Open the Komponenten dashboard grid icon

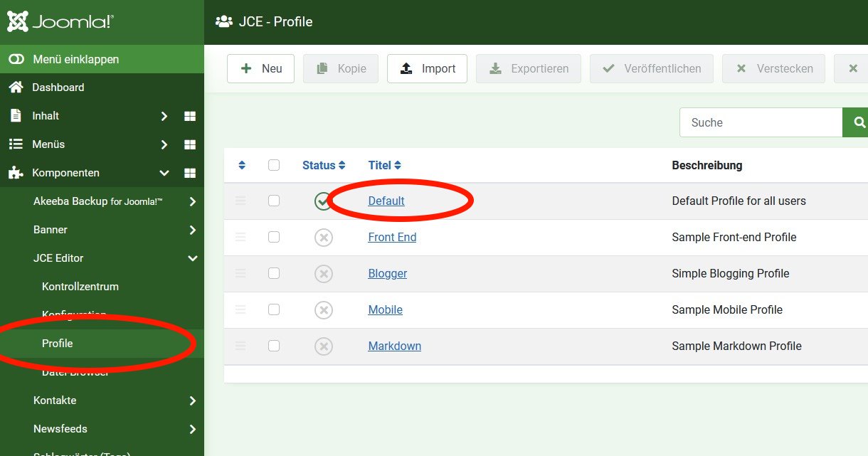point(190,173)
